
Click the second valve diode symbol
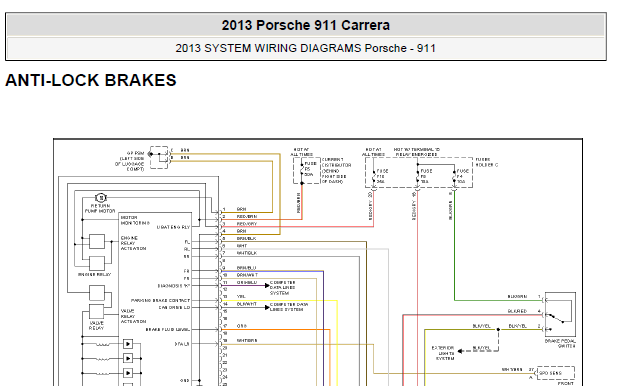[x=128, y=359]
